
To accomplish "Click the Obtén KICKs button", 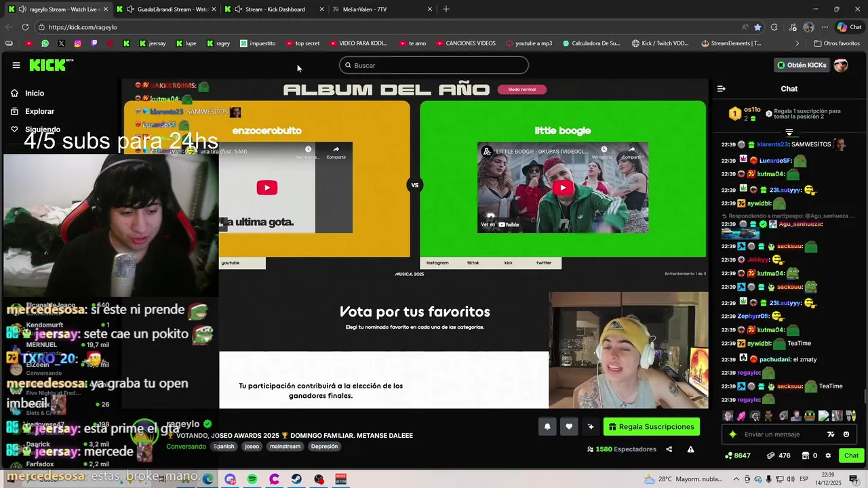I will (802, 65).
